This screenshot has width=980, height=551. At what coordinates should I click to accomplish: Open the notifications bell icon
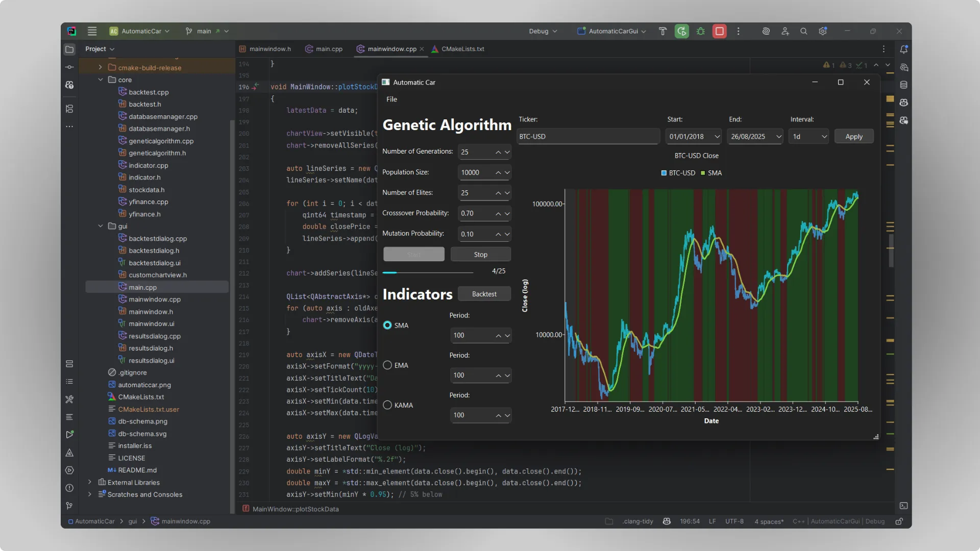coord(903,49)
